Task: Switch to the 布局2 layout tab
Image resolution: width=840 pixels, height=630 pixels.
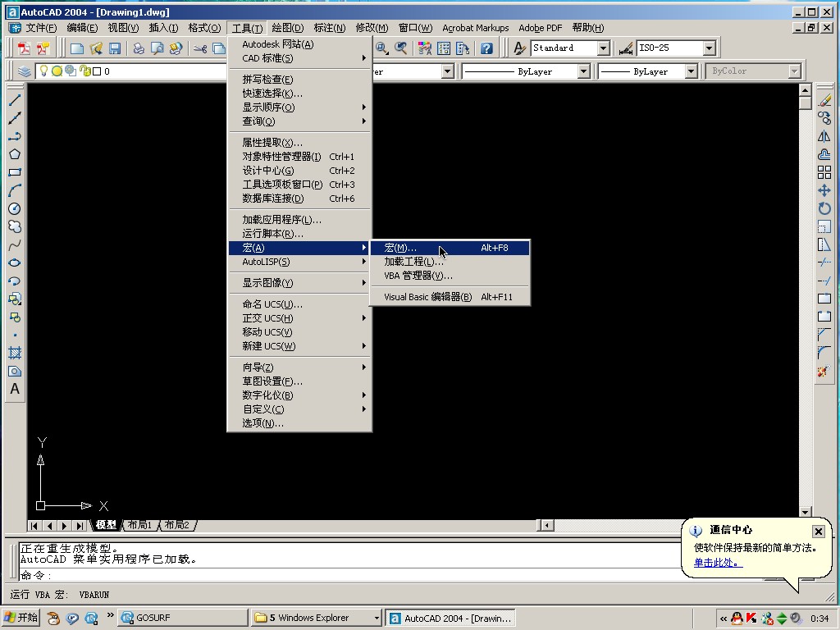Action: (x=177, y=525)
